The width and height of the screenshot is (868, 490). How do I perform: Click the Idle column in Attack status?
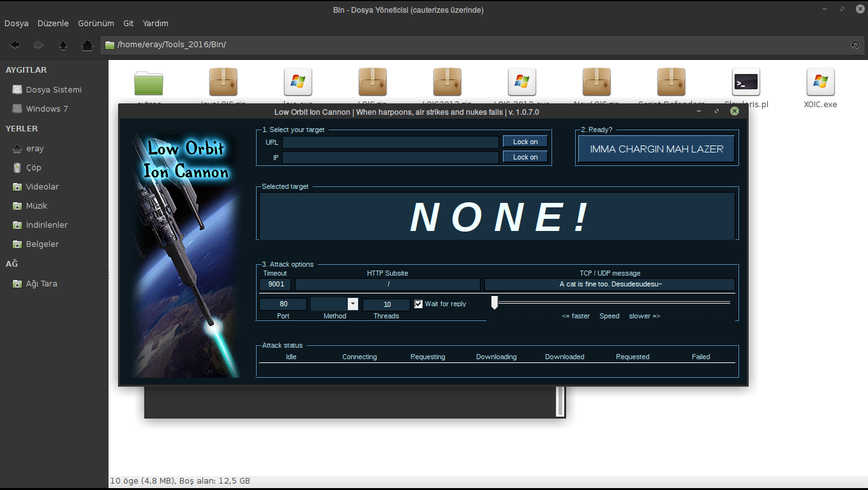(x=291, y=357)
